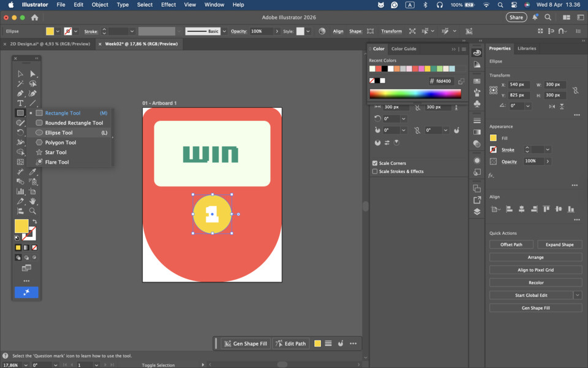
Task: Activate the Hand tool
Action: pos(32,201)
